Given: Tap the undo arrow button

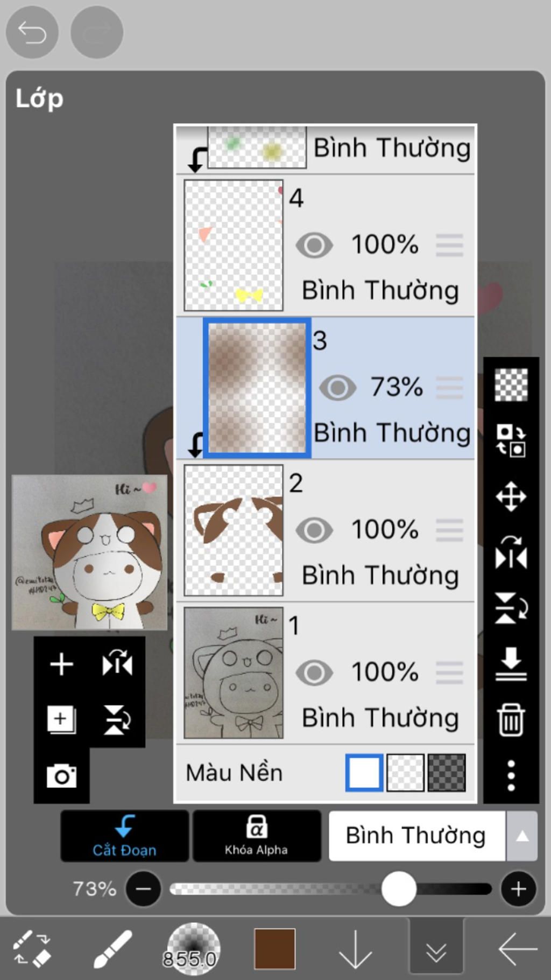Looking at the screenshot, I should point(32,32).
